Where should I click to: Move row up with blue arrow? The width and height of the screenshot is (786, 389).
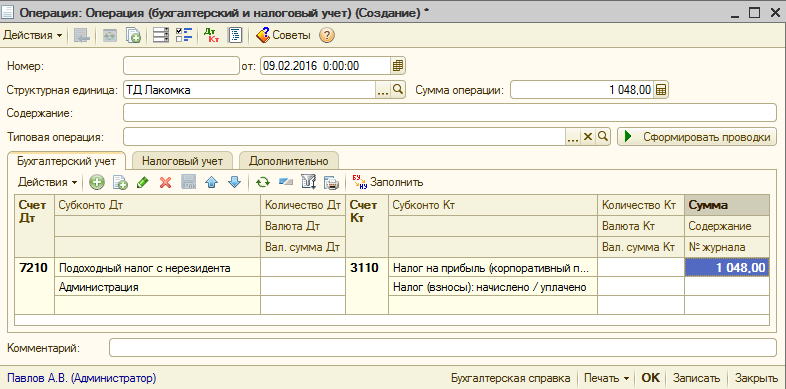click(211, 183)
